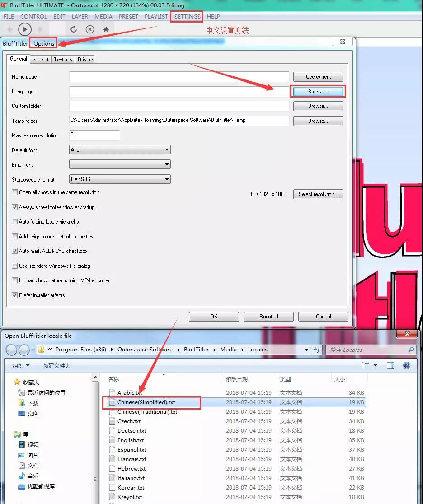
Task: Open the Default font dropdown
Action: (120, 150)
